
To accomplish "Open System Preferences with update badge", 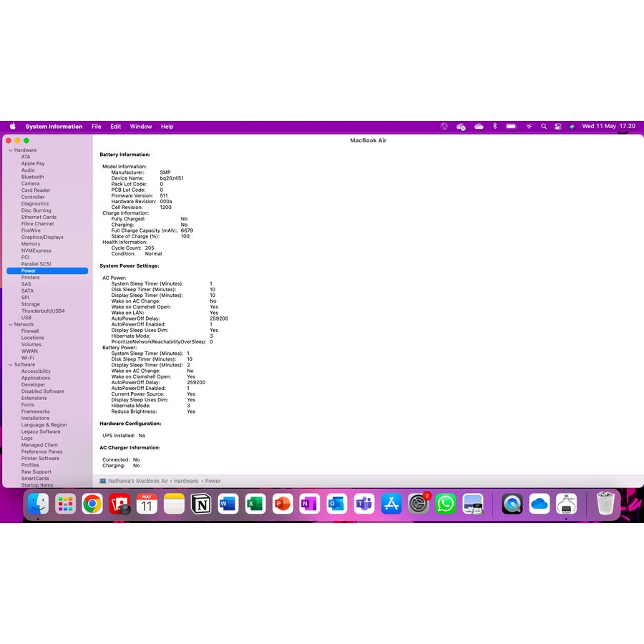I will [419, 504].
